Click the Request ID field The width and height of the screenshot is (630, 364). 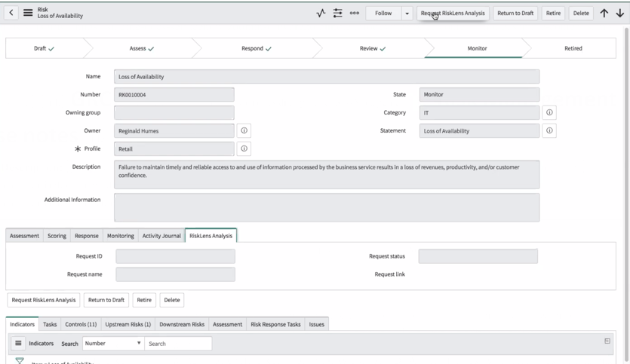point(175,256)
